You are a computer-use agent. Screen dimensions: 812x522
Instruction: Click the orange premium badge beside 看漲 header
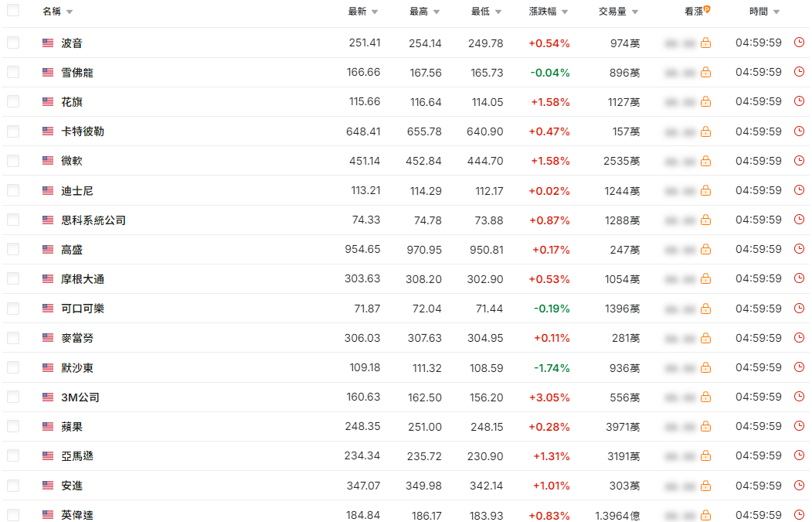tap(707, 10)
